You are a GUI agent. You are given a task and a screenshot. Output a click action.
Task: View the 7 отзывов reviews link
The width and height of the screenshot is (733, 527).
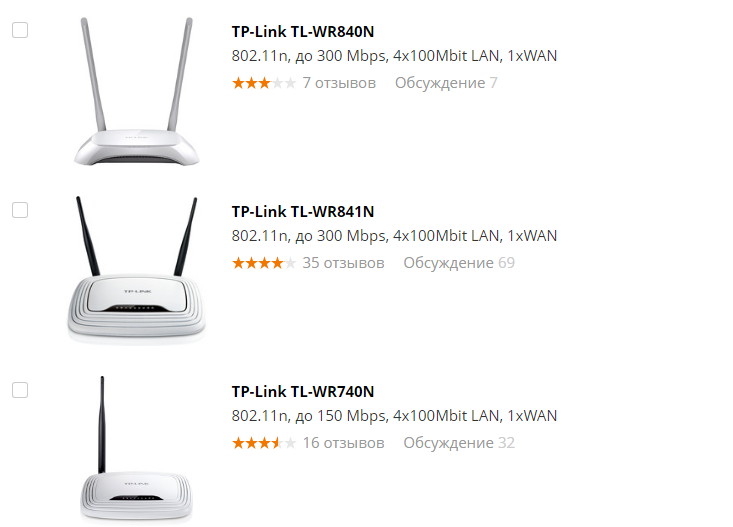coord(339,83)
